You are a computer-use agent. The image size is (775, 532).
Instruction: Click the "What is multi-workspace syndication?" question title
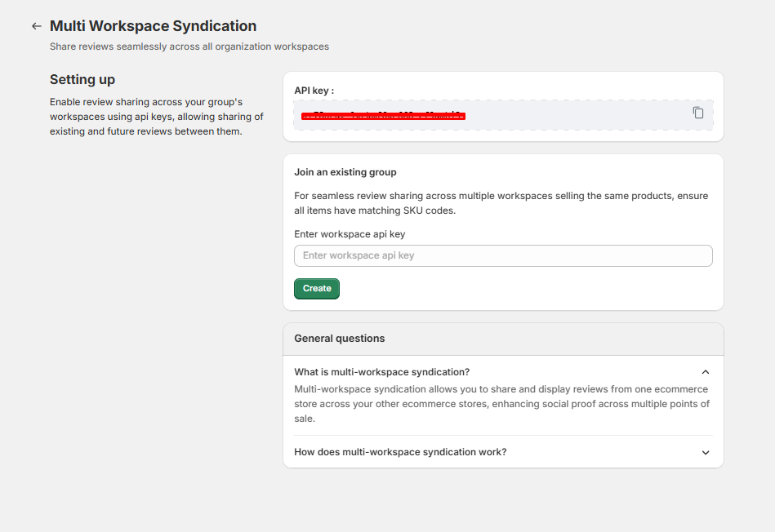point(381,372)
